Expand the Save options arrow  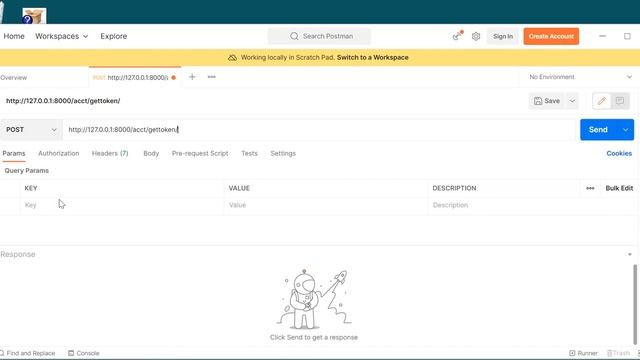572,101
